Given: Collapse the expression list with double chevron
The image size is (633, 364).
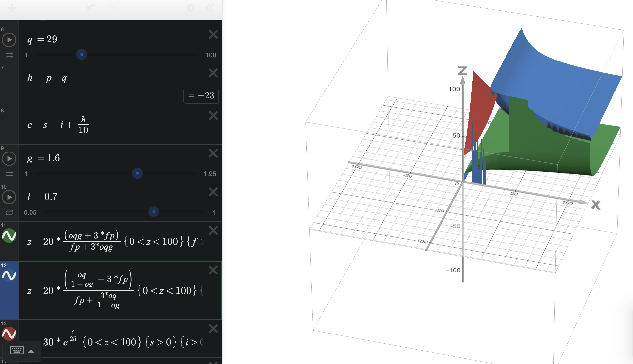Looking at the screenshot, I should 210,8.
